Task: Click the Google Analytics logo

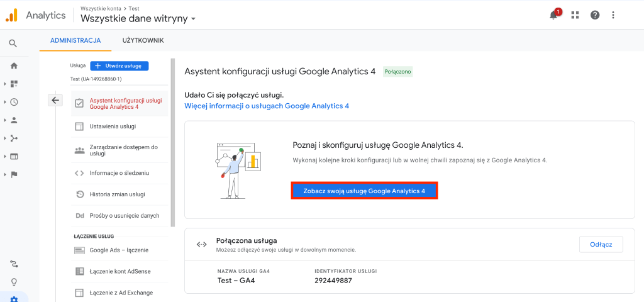Action: tap(11, 15)
